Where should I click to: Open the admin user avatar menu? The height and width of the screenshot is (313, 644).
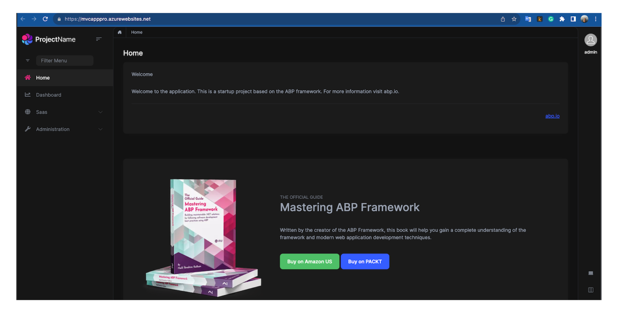click(590, 40)
